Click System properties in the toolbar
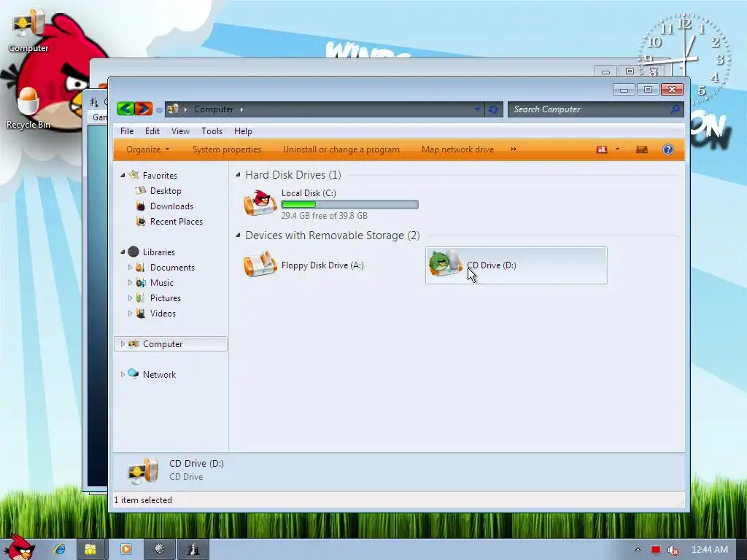 click(227, 149)
